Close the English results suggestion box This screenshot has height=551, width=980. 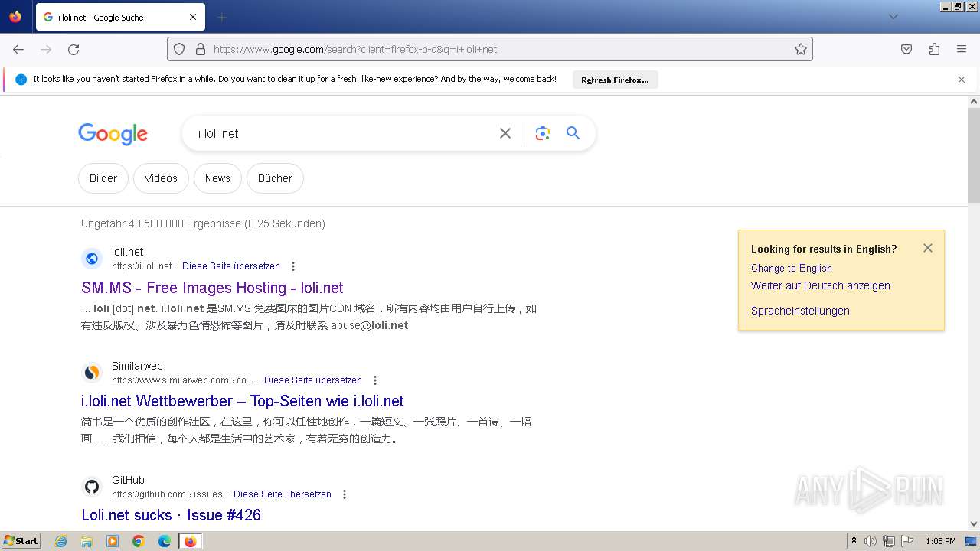click(928, 248)
